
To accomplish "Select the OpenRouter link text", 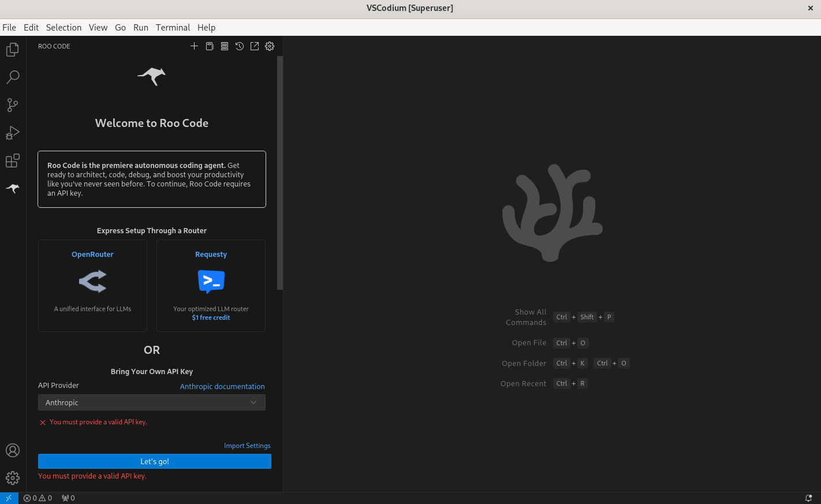I will (92, 254).
